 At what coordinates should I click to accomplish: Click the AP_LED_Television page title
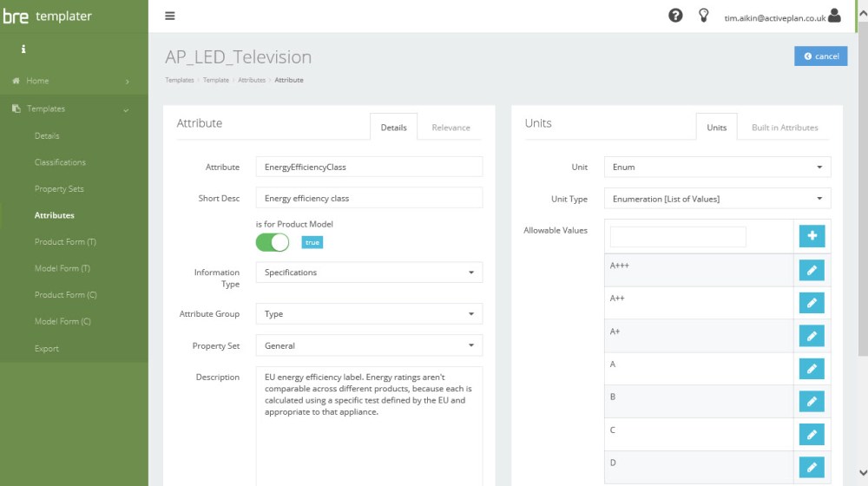238,57
